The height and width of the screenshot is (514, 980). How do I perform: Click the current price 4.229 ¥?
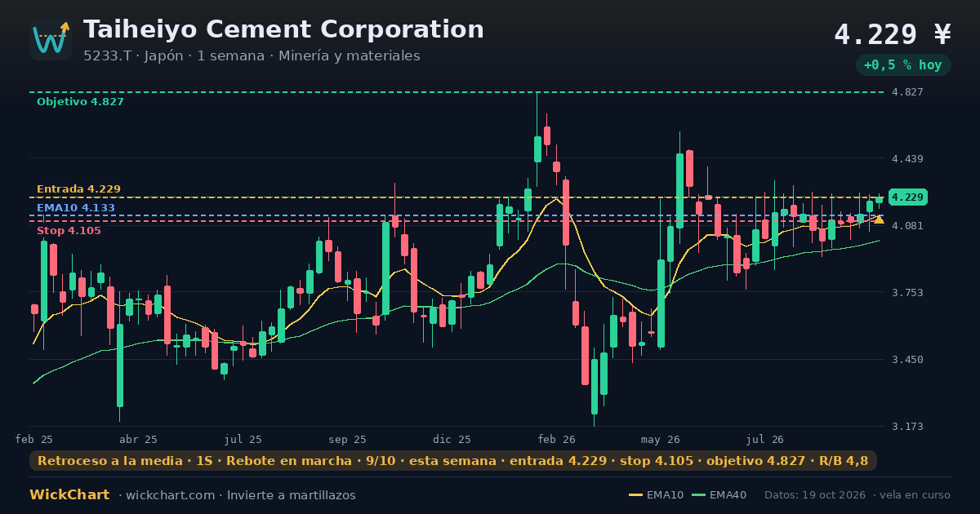[893, 34]
